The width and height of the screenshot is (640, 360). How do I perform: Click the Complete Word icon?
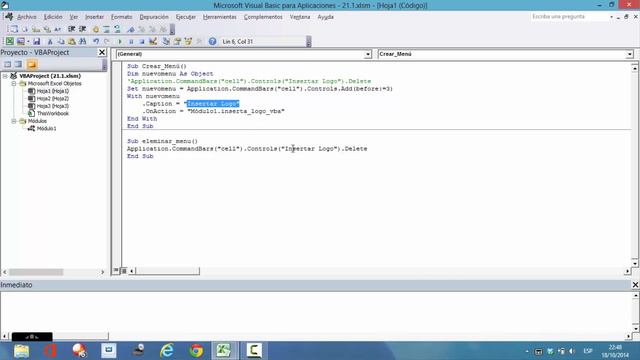point(58,29)
